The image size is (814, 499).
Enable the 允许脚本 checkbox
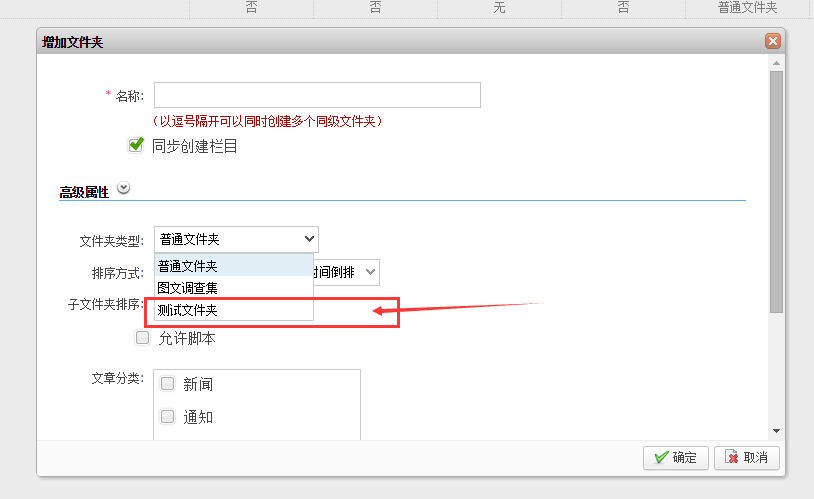[x=143, y=338]
